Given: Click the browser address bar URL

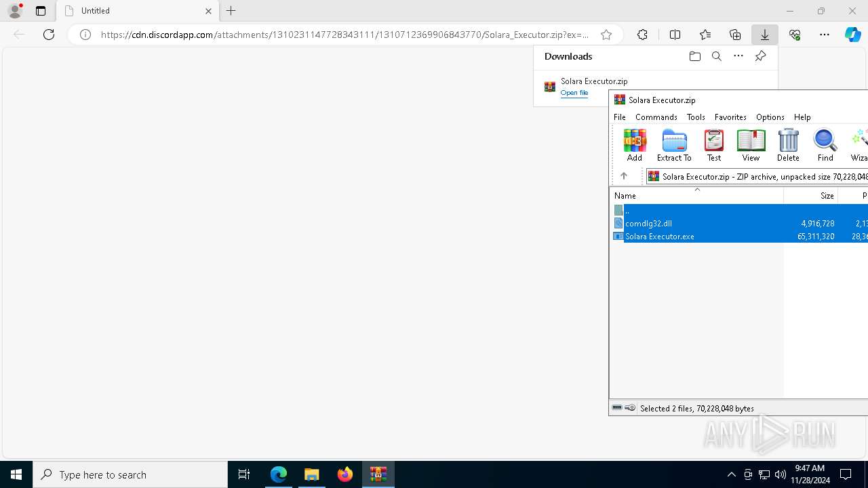Looking at the screenshot, I should (x=344, y=35).
